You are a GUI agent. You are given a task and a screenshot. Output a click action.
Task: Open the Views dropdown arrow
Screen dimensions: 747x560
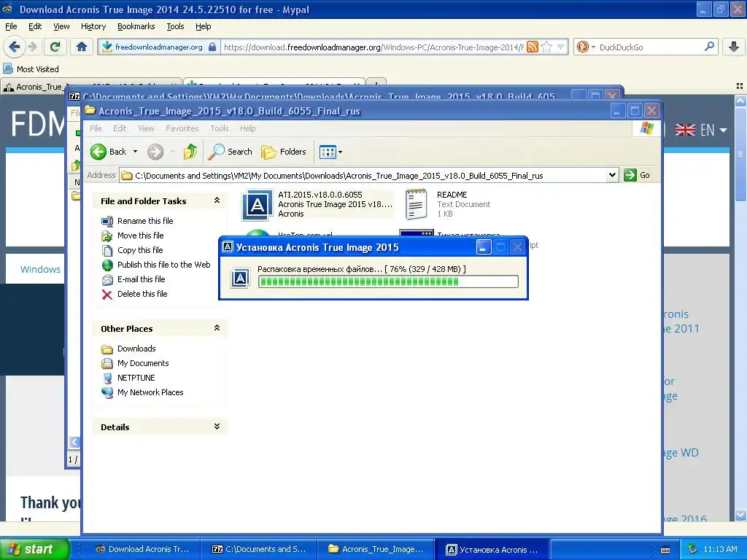coord(340,152)
